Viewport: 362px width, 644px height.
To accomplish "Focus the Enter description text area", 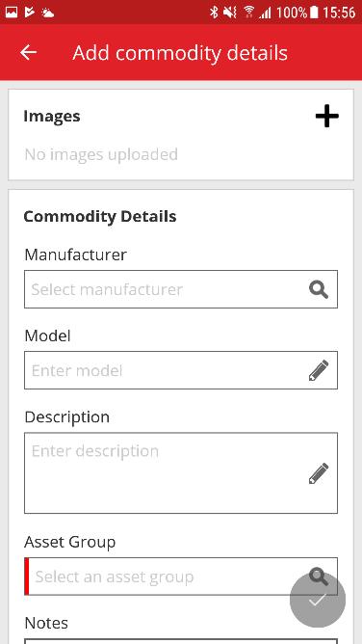I will click(181, 472).
